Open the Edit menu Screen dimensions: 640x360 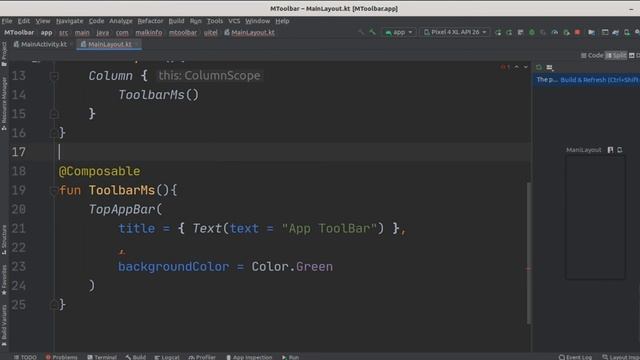tap(24, 21)
